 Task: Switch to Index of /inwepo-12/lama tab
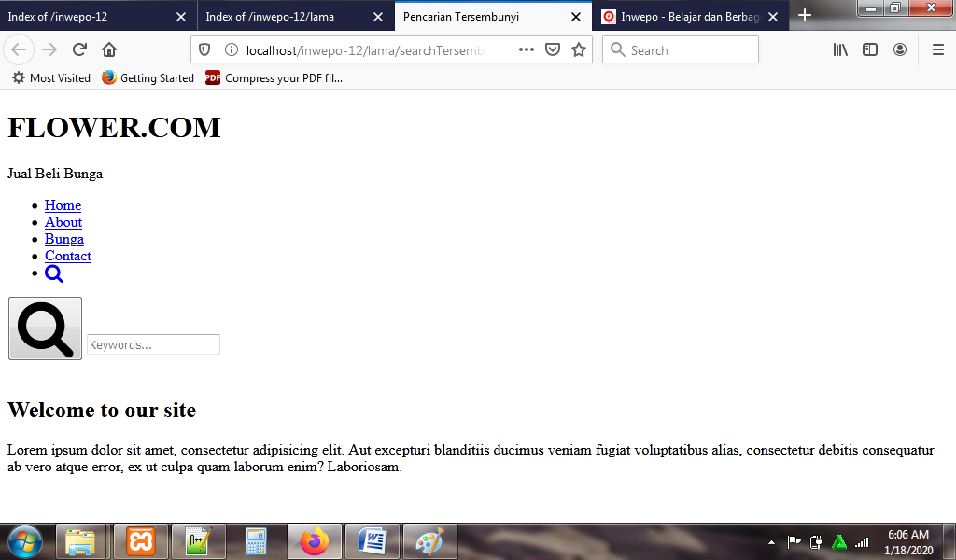(x=296, y=17)
